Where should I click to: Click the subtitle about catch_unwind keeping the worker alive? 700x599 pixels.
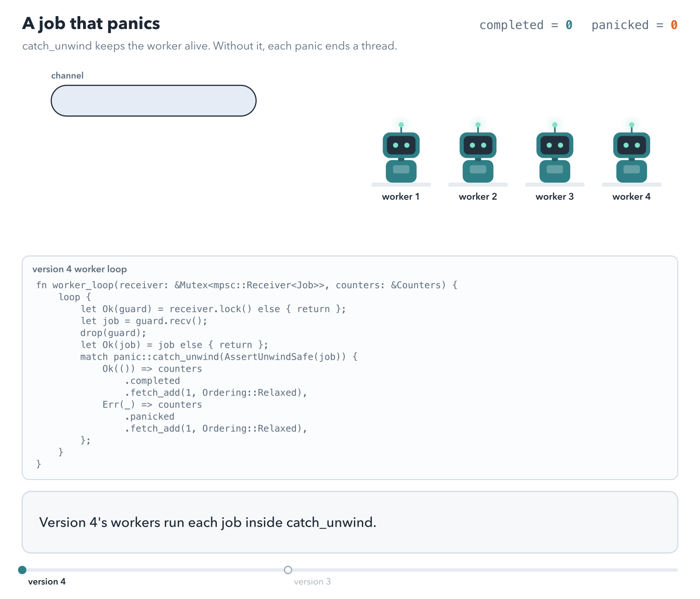click(209, 46)
